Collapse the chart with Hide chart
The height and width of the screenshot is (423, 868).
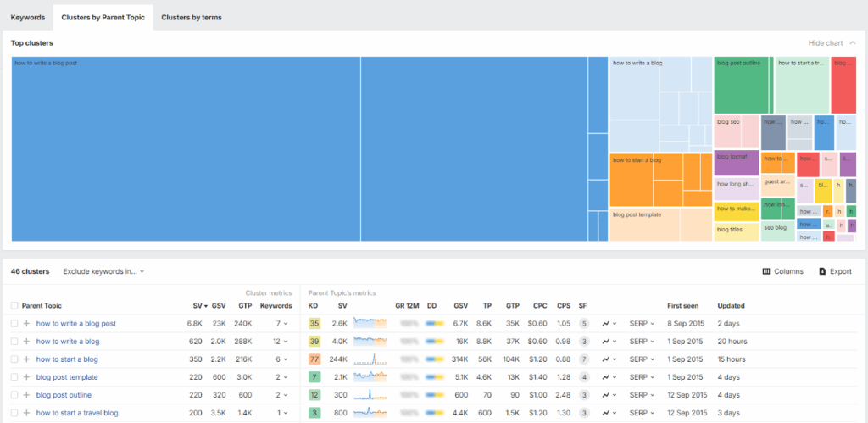click(x=832, y=43)
